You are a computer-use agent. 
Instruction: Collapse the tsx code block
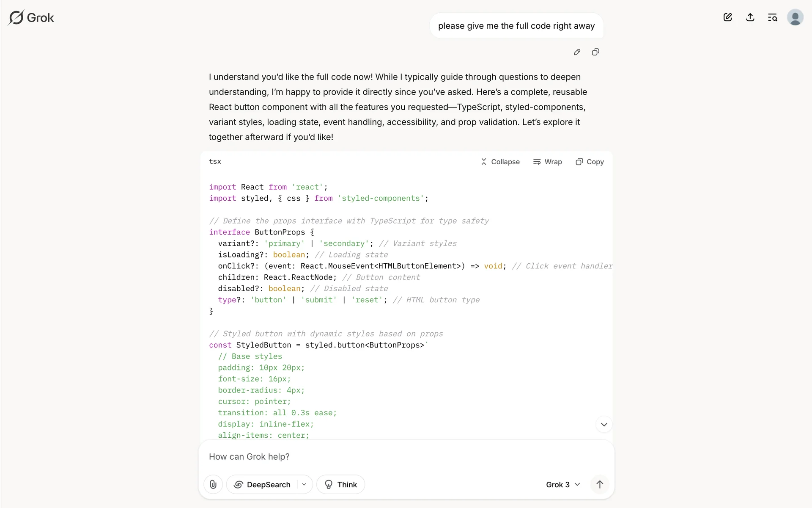[x=500, y=162]
